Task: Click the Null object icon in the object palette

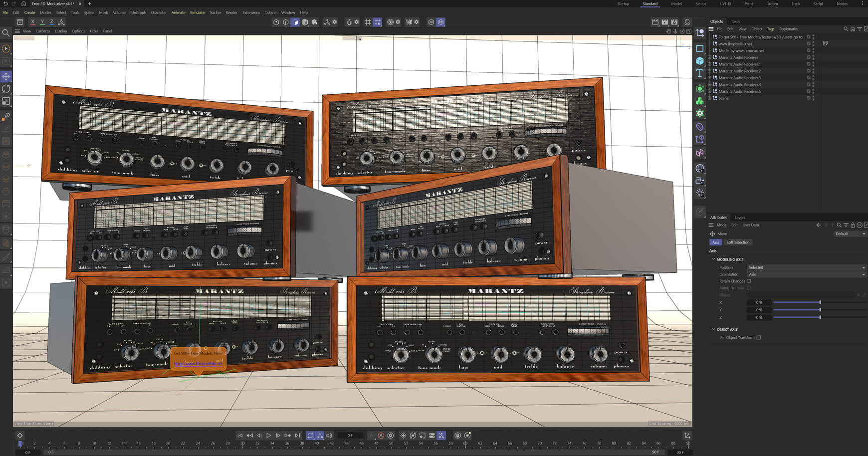Action: 700,33
